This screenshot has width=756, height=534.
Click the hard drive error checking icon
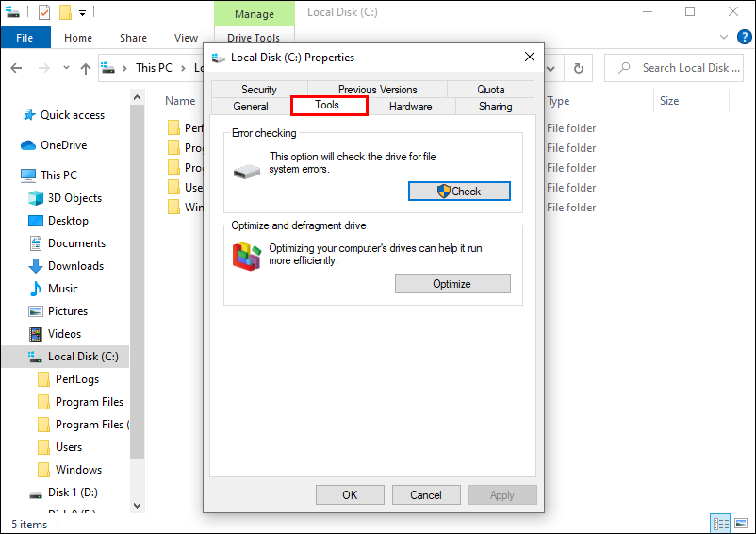pyautogui.click(x=247, y=172)
